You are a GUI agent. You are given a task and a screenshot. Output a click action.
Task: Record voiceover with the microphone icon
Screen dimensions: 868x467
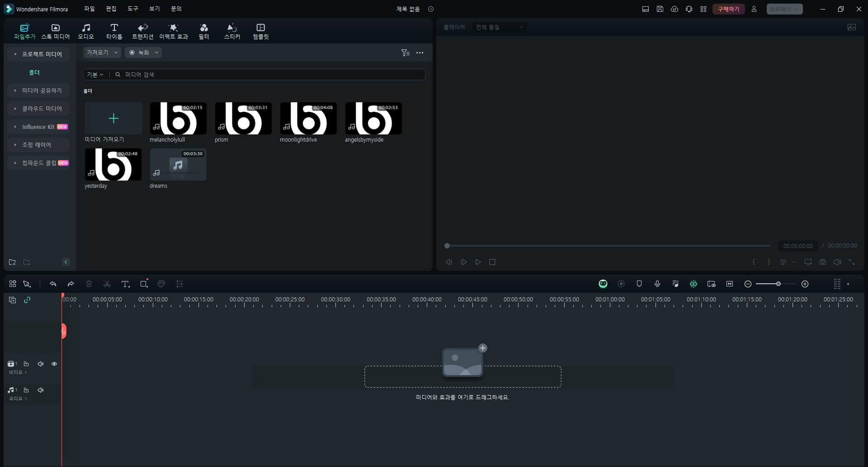coord(657,284)
